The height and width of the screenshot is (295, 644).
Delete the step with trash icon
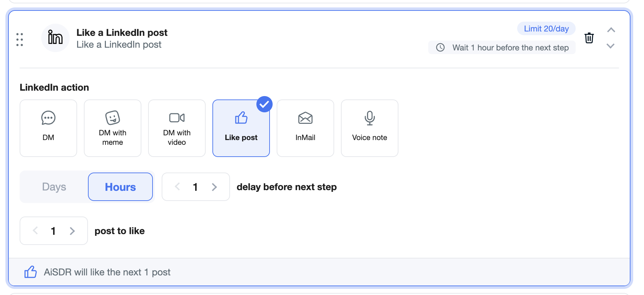coord(589,38)
